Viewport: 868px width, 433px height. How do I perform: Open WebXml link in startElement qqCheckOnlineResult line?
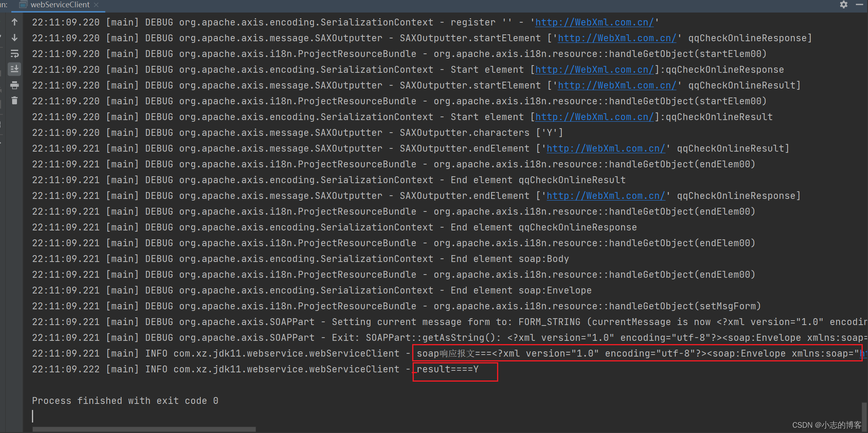tap(617, 85)
